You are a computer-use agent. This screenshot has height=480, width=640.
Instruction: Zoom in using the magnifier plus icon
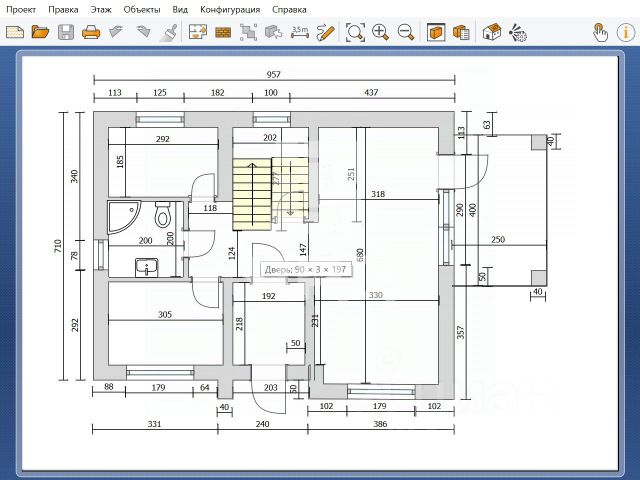(380, 32)
